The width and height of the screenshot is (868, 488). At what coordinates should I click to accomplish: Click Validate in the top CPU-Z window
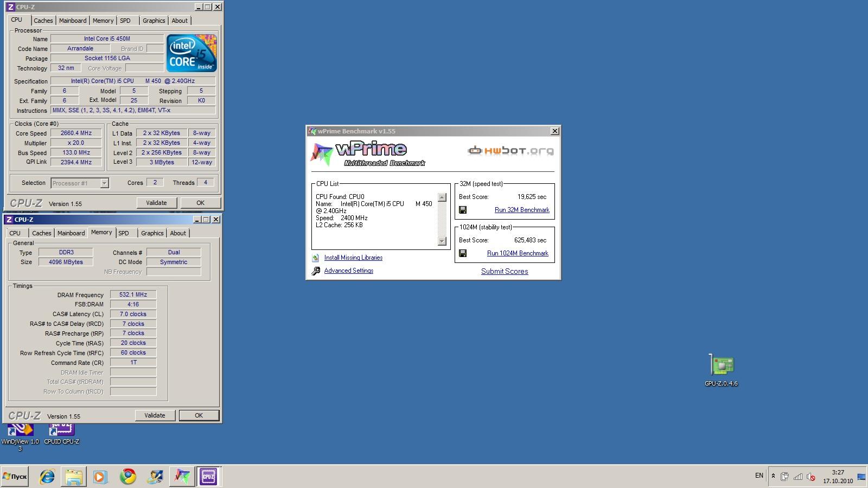click(x=156, y=203)
